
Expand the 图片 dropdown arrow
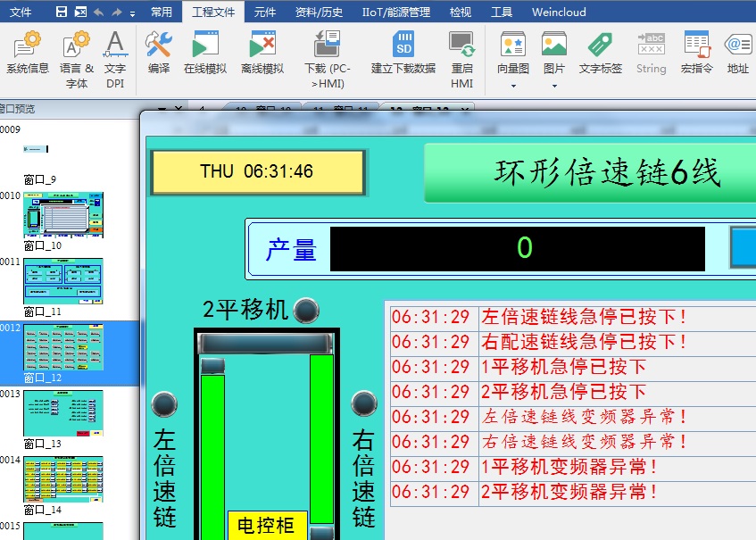pos(554,86)
